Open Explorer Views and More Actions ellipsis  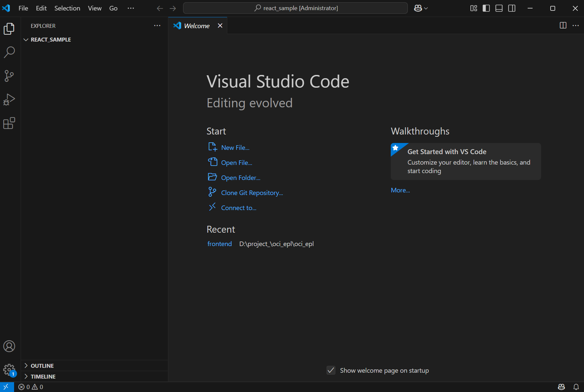point(157,26)
